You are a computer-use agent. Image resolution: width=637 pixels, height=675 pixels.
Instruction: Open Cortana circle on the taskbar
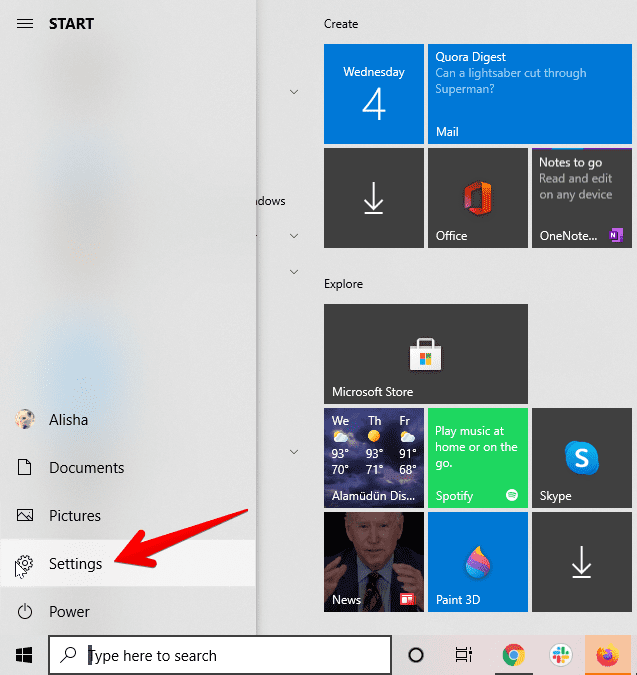pyautogui.click(x=416, y=655)
